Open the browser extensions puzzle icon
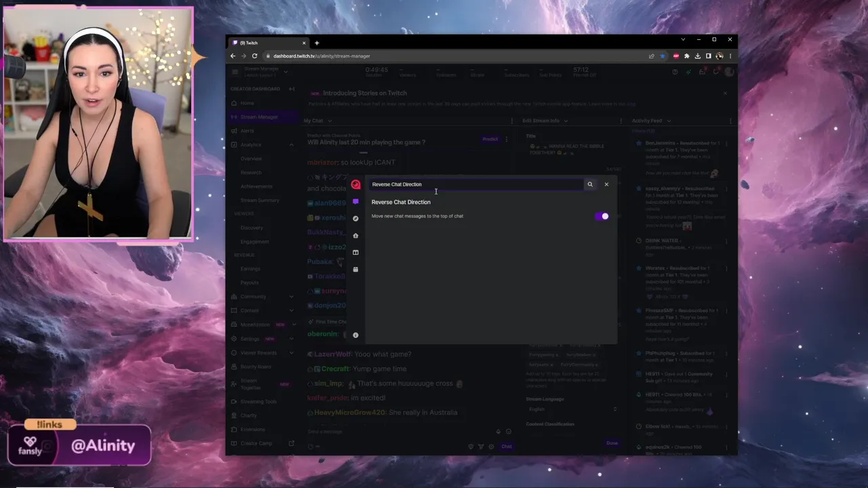Viewport: 868px width, 488px height. 686,56
